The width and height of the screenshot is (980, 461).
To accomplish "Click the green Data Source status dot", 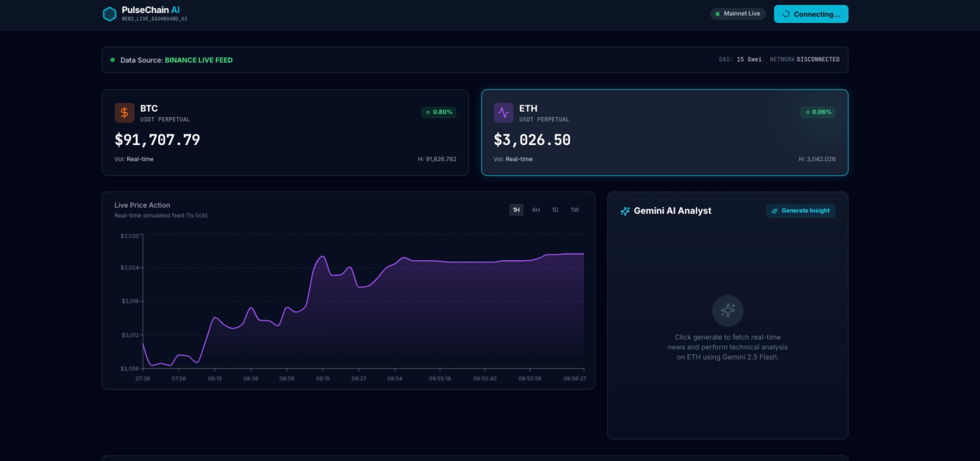I will pos(113,60).
